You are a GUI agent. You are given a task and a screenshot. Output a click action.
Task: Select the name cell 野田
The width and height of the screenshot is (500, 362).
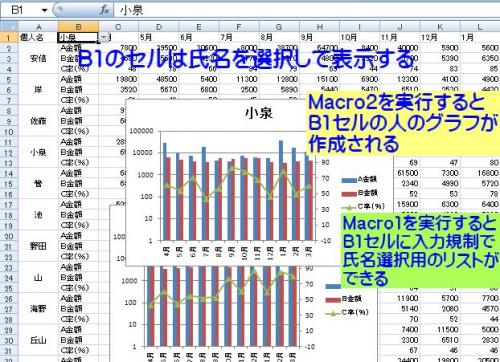coord(38,246)
